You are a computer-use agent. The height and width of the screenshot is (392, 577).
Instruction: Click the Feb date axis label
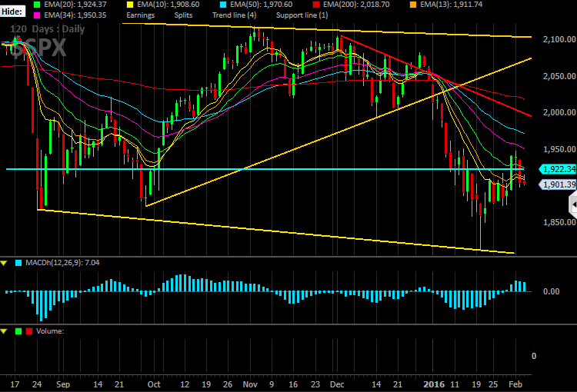515,384
